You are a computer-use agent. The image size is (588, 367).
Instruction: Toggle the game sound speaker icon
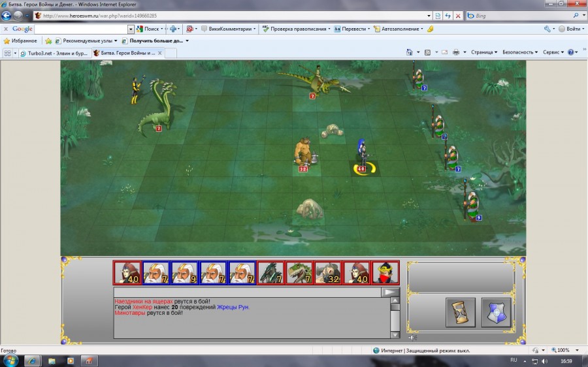412,338
